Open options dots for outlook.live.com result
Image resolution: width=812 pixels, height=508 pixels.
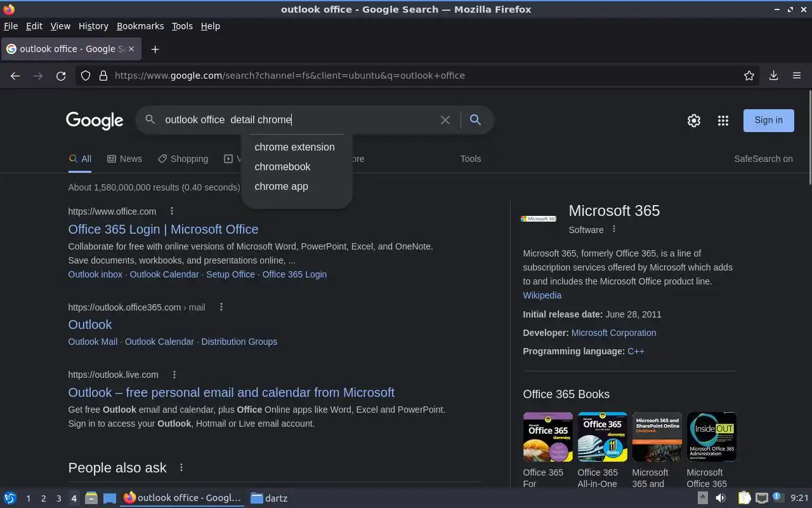(x=174, y=375)
